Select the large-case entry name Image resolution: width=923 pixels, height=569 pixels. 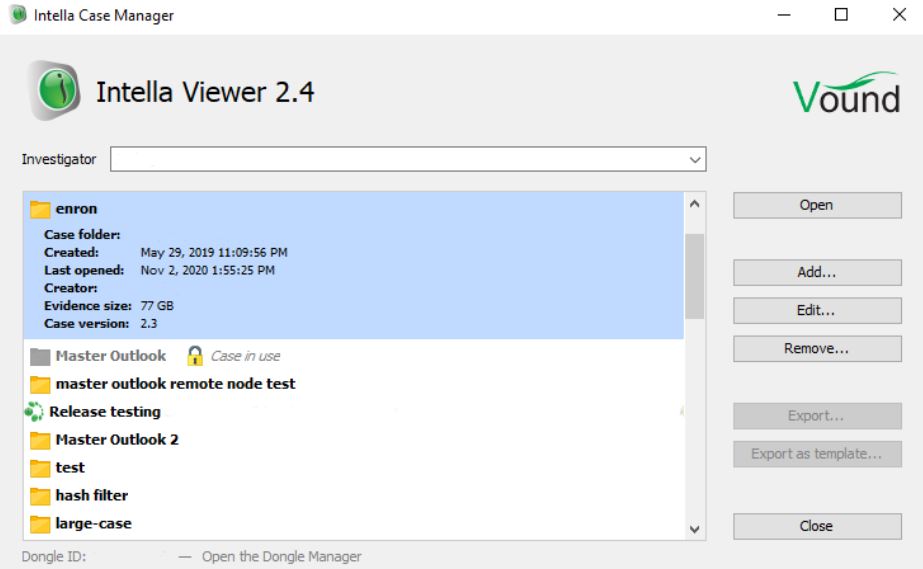(93, 524)
